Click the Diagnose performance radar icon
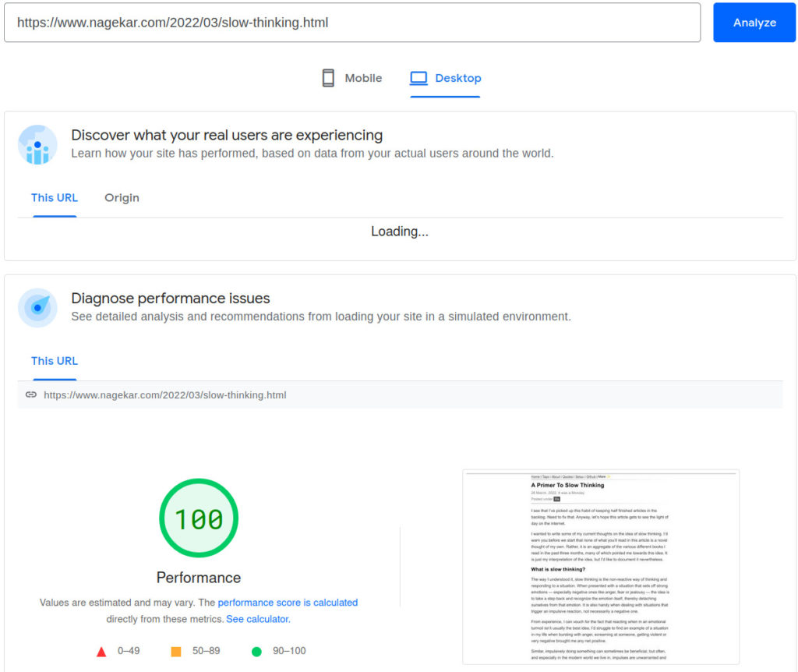 [37, 307]
